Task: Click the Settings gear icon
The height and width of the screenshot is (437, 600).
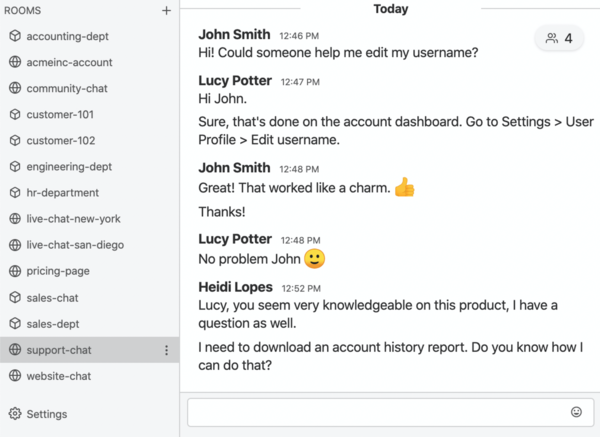Action: (15, 414)
